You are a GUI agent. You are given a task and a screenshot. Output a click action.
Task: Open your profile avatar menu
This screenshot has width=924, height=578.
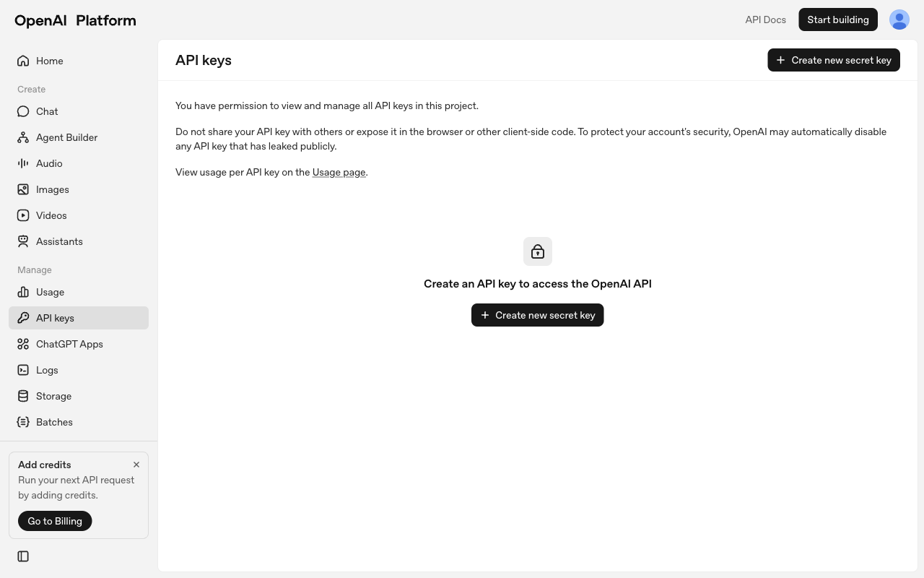899,20
